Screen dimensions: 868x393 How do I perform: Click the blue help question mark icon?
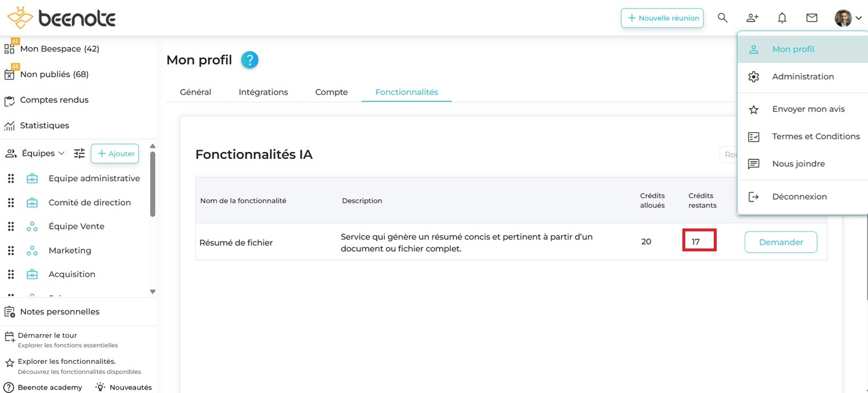(250, 60)
